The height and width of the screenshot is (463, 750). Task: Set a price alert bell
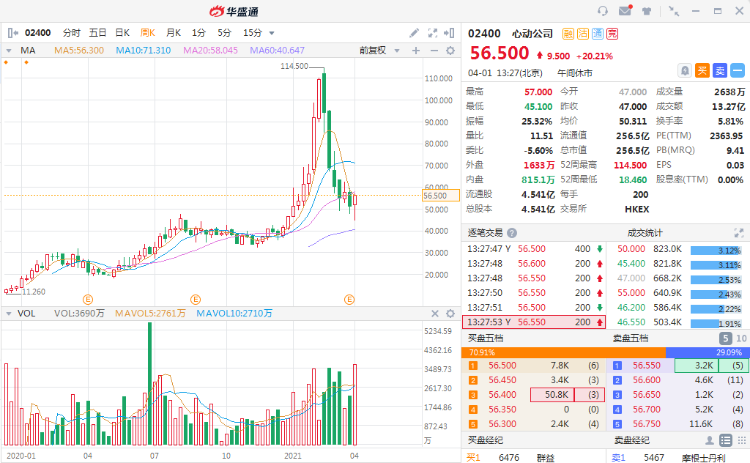(x=685, y=71)
